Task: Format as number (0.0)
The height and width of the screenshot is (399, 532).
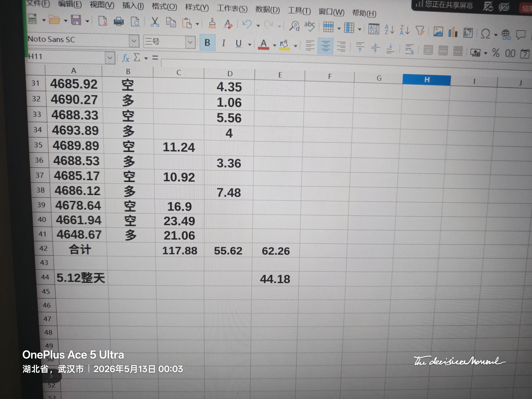Action: [510, 53]
